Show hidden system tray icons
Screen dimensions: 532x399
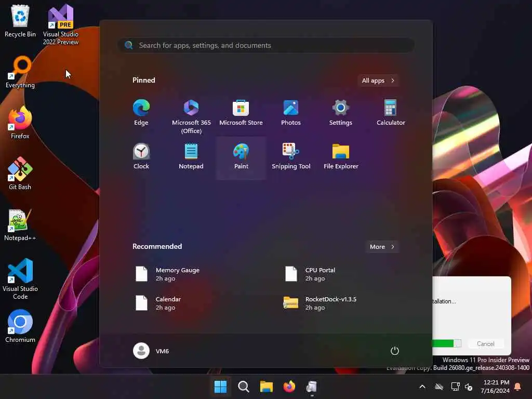(422, 387)
